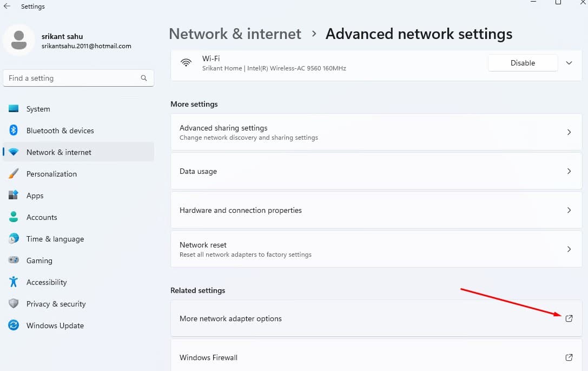
Task: Open Data usage chevron arrow
Action: click(x=569, y=171)
